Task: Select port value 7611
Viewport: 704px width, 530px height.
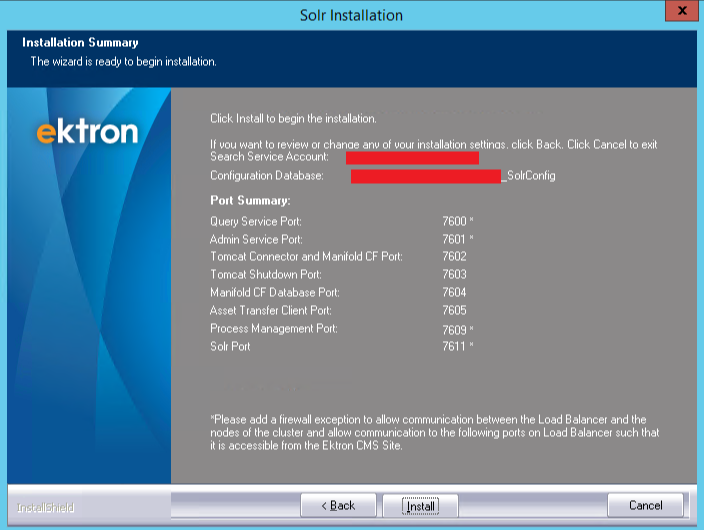Action: click(453, 346)
